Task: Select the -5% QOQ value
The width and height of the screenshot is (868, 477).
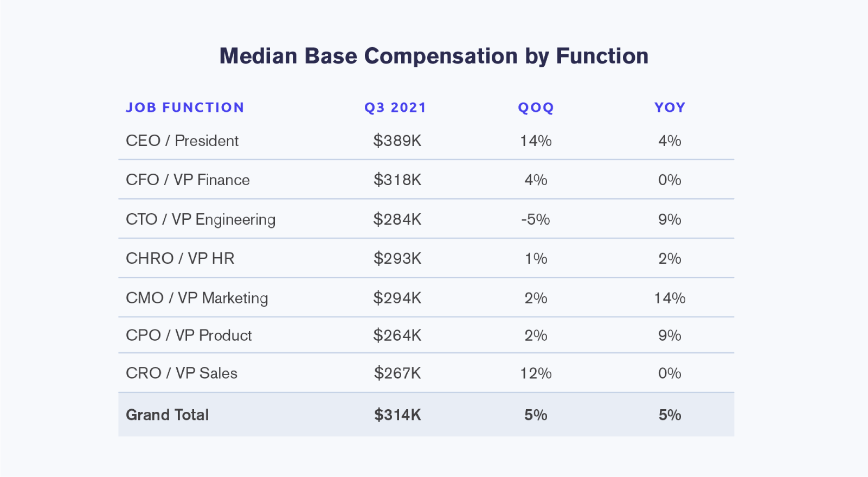Action: 536,220
